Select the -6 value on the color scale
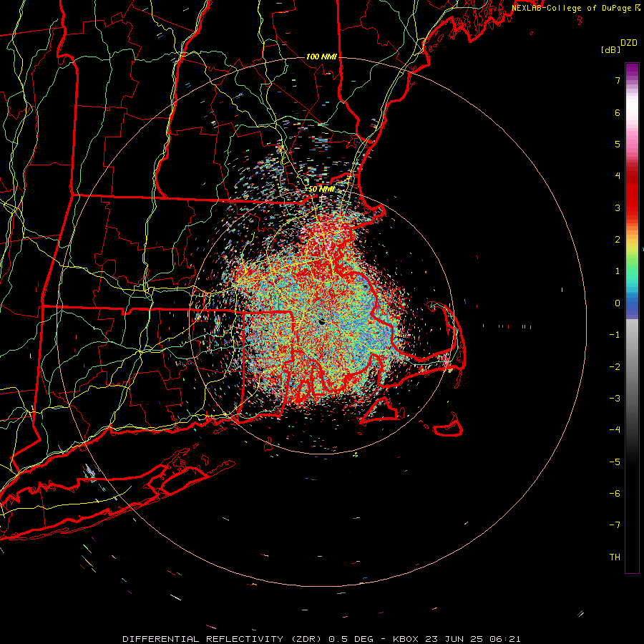644x644 pixels. [x=615, y=494]
